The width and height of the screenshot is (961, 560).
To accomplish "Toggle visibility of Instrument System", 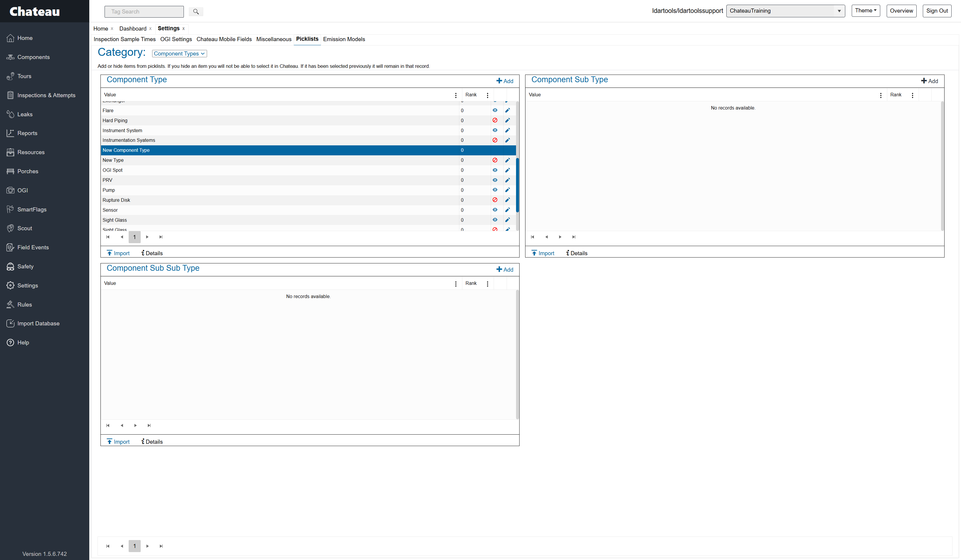I will pyautogui.click(x=495, y=130).
